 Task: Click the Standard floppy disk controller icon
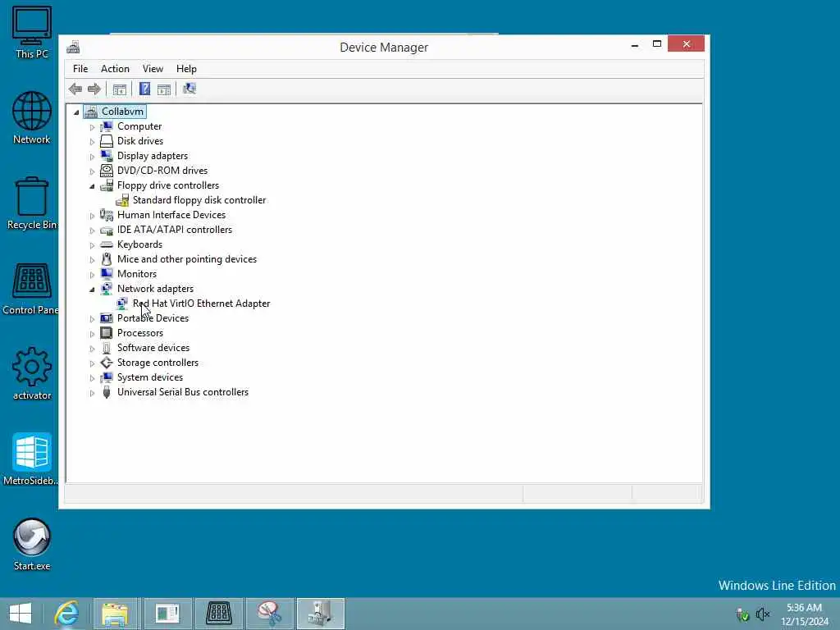122,200
